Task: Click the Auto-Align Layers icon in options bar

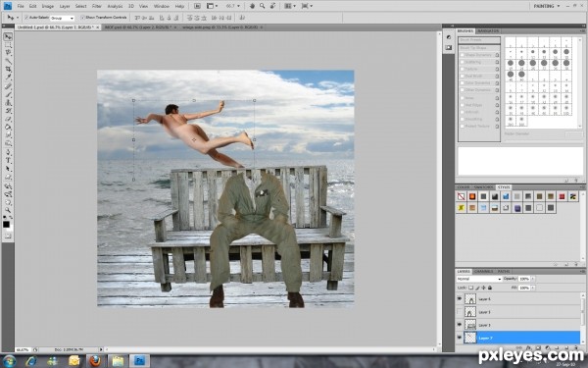Action: tap(242, 18)
